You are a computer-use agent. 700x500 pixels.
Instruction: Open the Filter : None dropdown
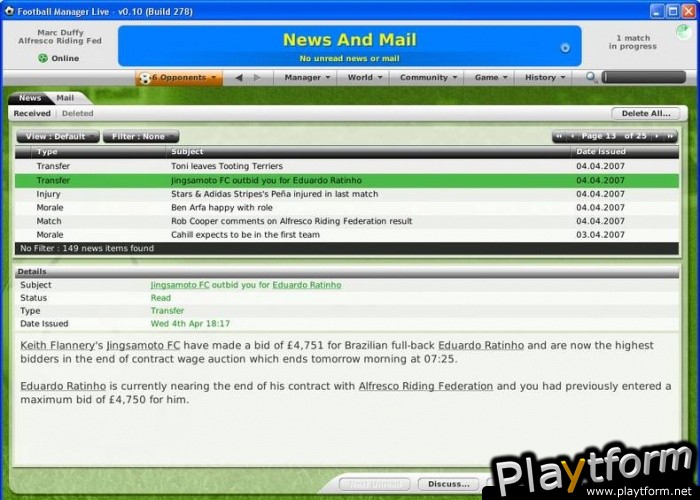tap(141, 137)
